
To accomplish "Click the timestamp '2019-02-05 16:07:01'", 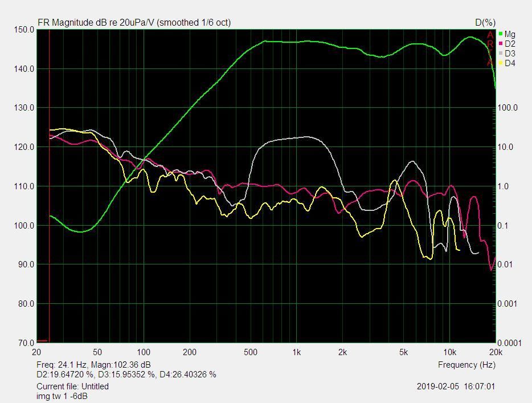I will pos(456,386).
